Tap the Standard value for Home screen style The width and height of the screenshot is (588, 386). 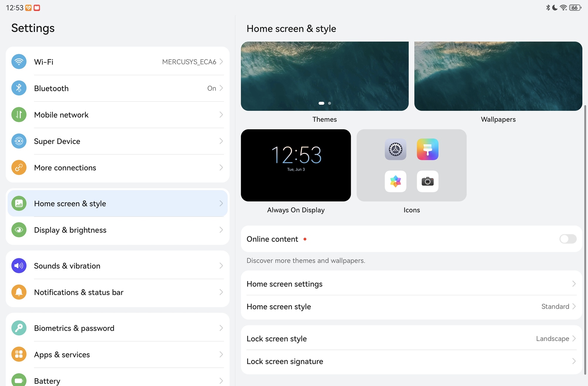pyautogui.click(x=555, y=306)
